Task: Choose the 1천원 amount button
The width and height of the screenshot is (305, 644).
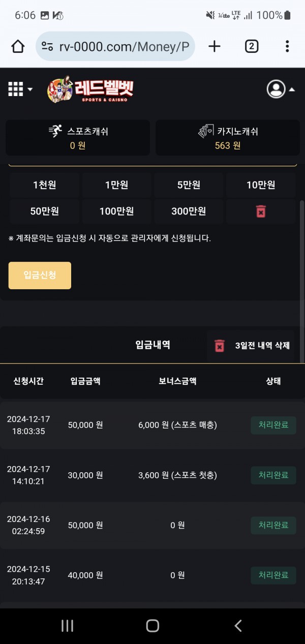Action: click(44, 185)
